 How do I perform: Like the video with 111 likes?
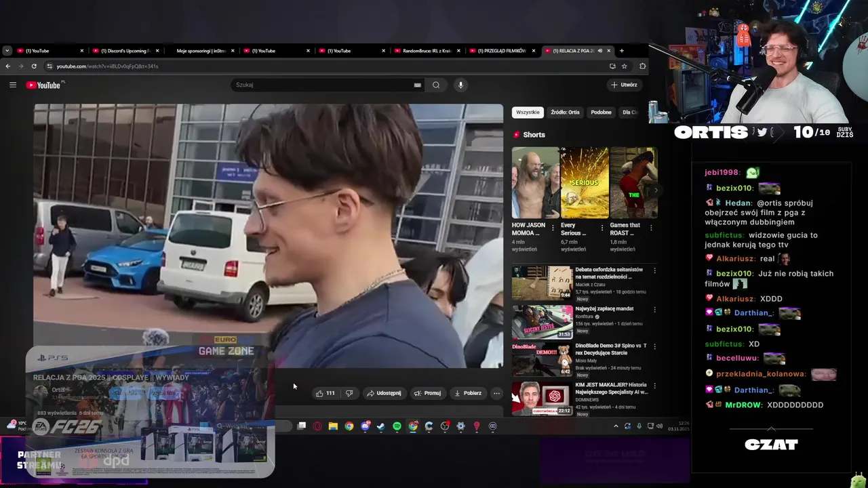(325, 393)
